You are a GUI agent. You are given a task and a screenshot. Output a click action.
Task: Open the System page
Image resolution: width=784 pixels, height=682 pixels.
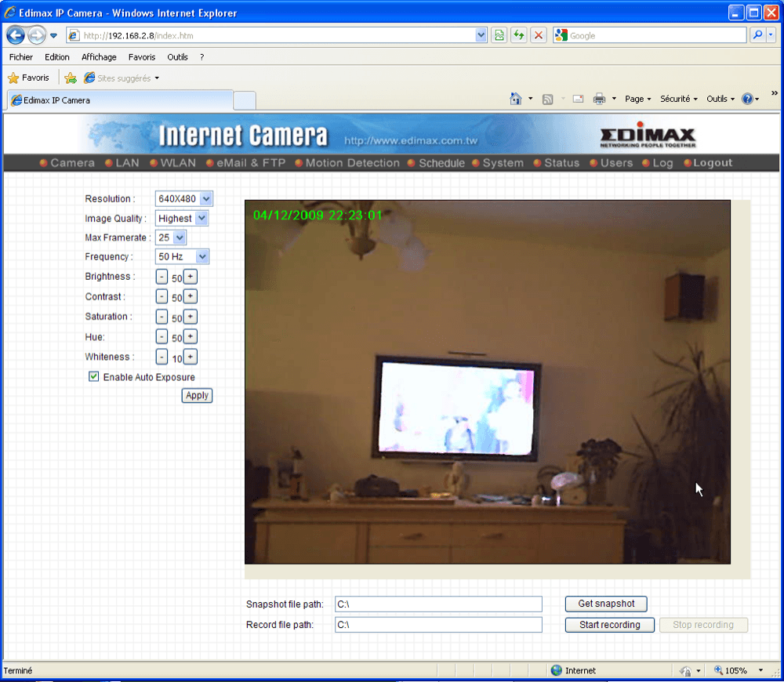click(498, 163)
